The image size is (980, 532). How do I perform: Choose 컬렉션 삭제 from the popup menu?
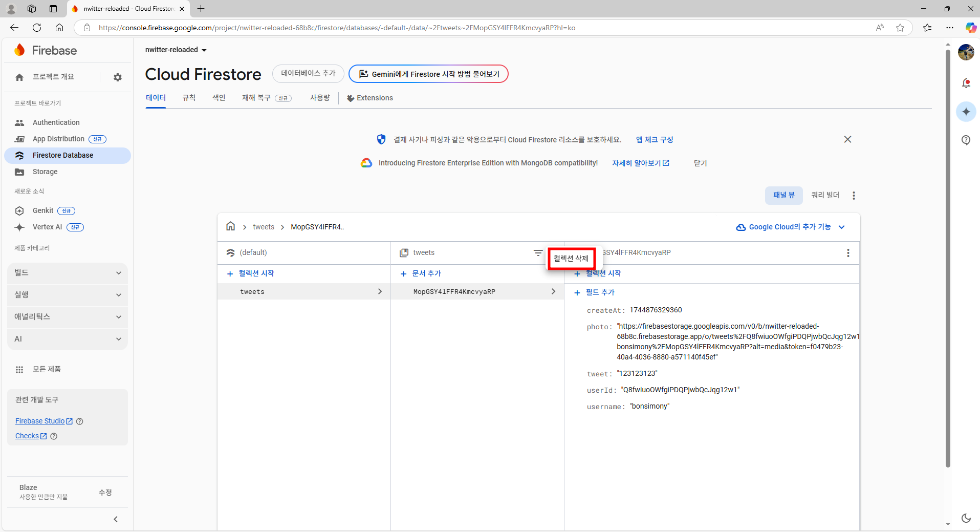pos(571,259)
